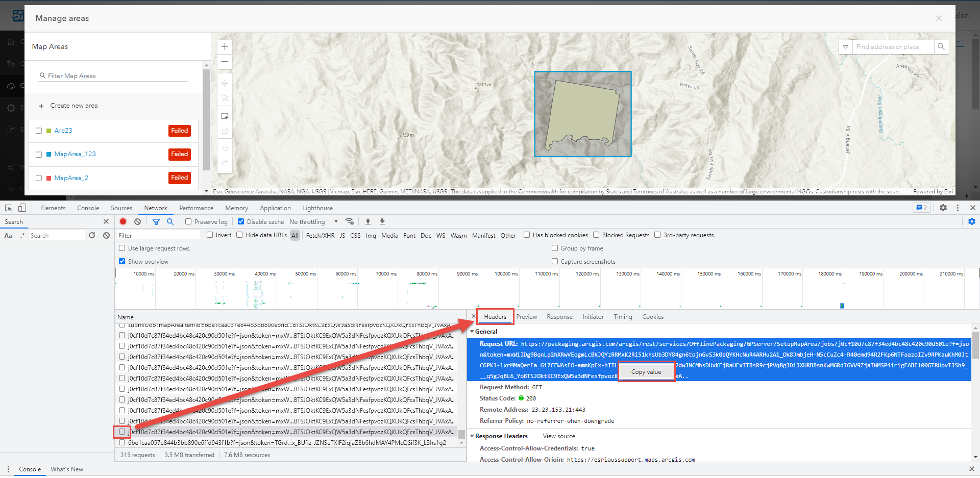Expand the search locator dropdown arrow

click(846, 47)
